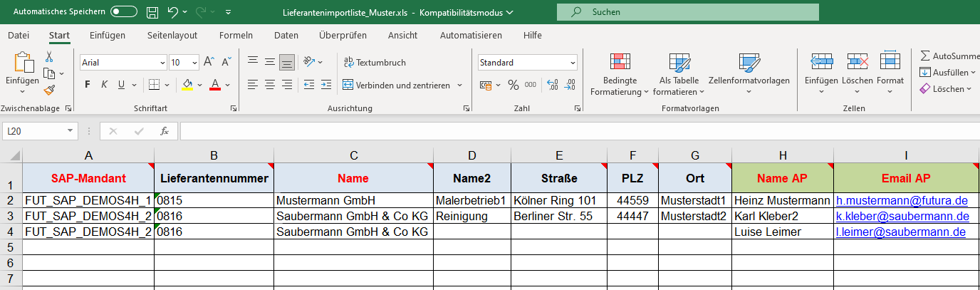Click the Textumbruch button

375,62
